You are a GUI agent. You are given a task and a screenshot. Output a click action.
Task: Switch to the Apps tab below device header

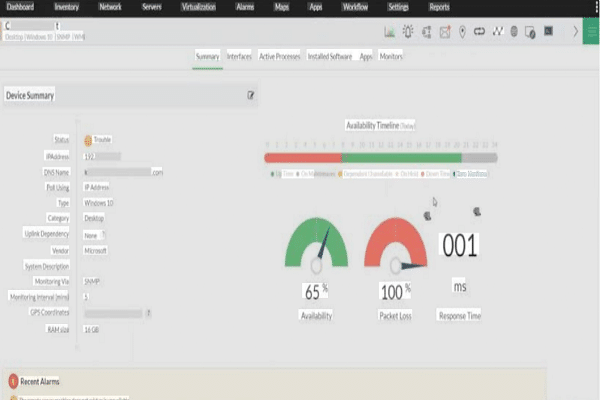[366, 57]
